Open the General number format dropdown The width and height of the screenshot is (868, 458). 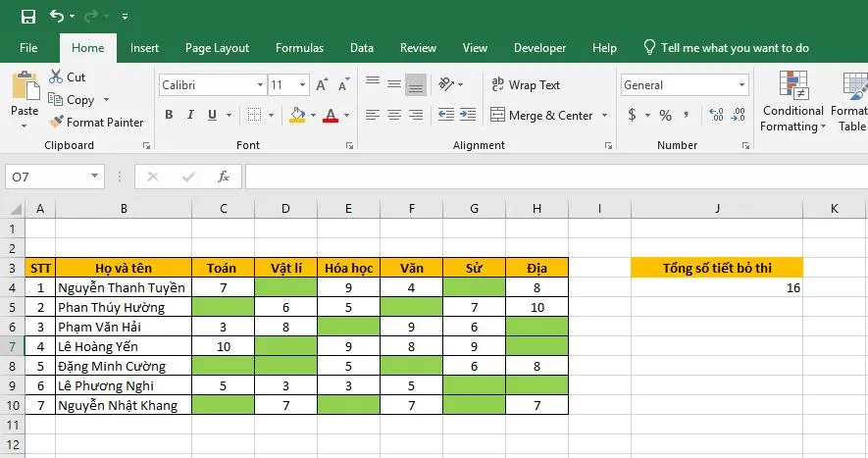(x=741, y=85)
